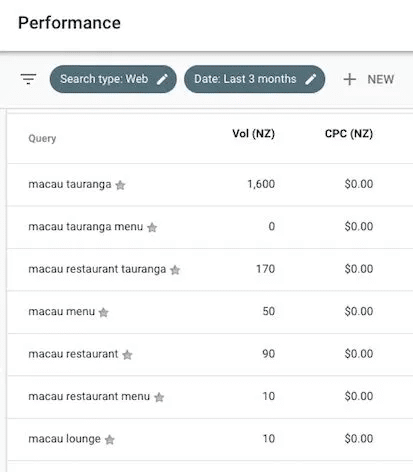Click CPC $0.00 for macau menu
Screen dimensions: 413x472
359,311
